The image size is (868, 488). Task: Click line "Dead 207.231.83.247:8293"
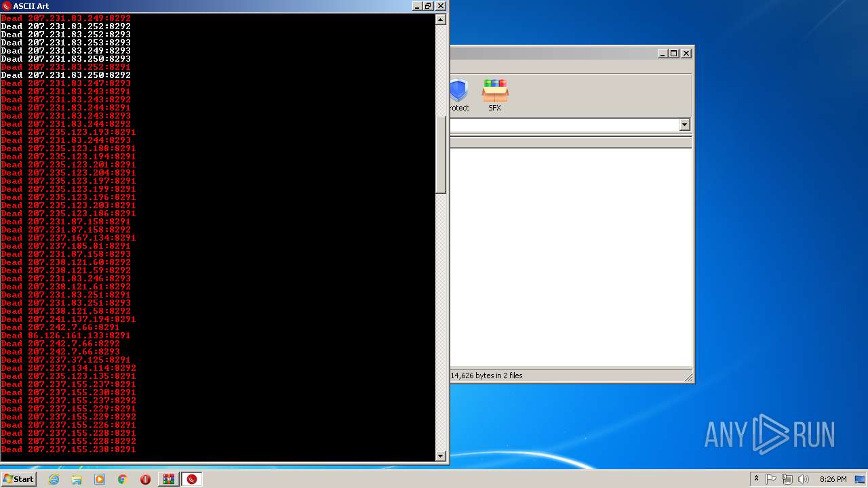[x=66, y=83]
